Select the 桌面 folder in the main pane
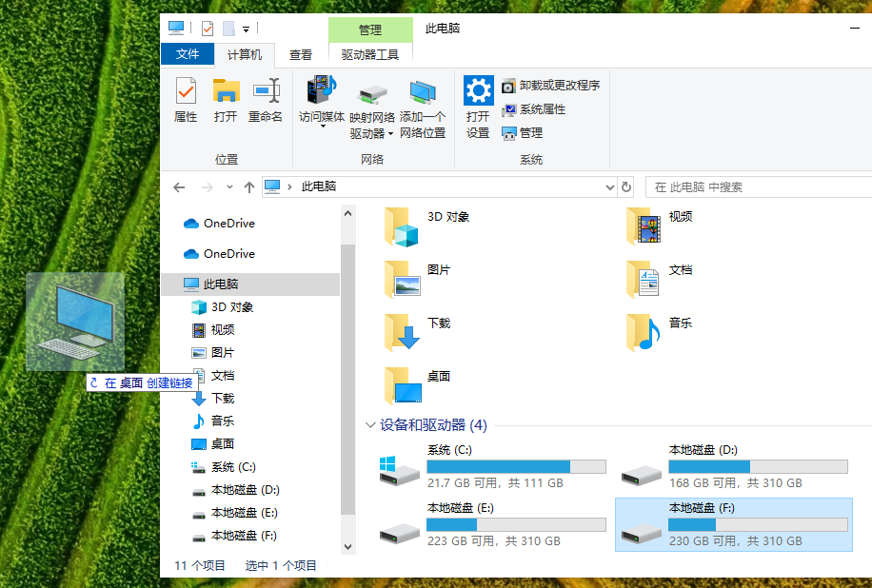 point(418,385)
